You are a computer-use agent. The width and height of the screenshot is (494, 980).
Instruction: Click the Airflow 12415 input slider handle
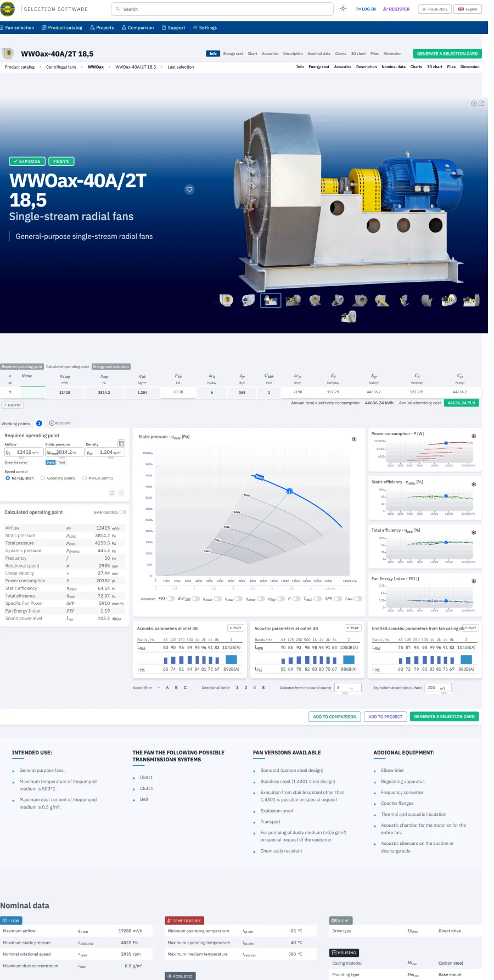tap(22, 459)
